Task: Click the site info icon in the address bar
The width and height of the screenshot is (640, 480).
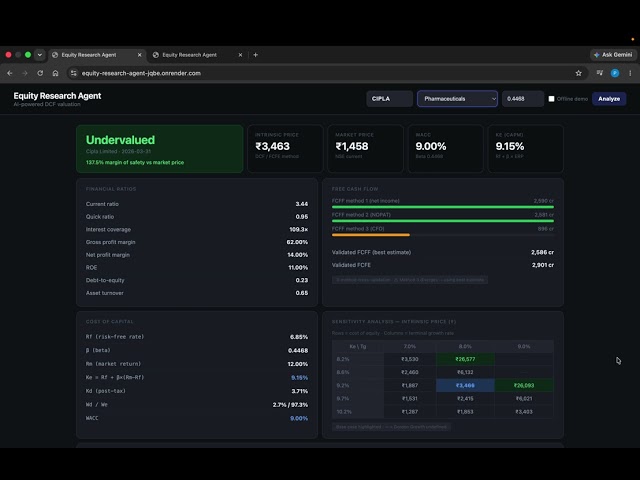Action: 73,73
